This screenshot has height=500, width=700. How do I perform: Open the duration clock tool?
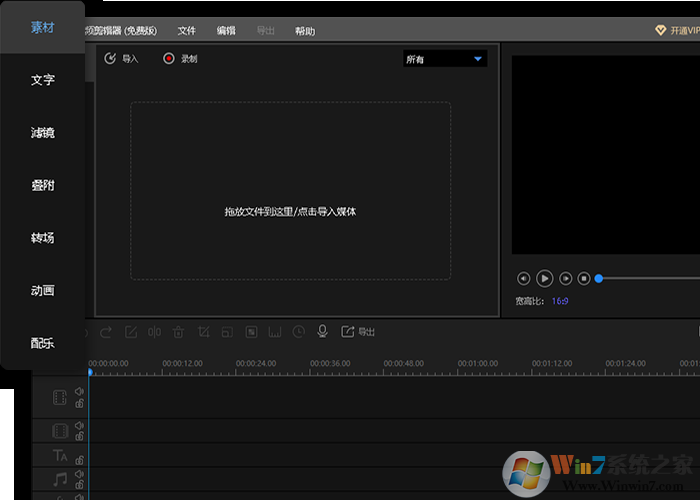[x=298, y=331]
